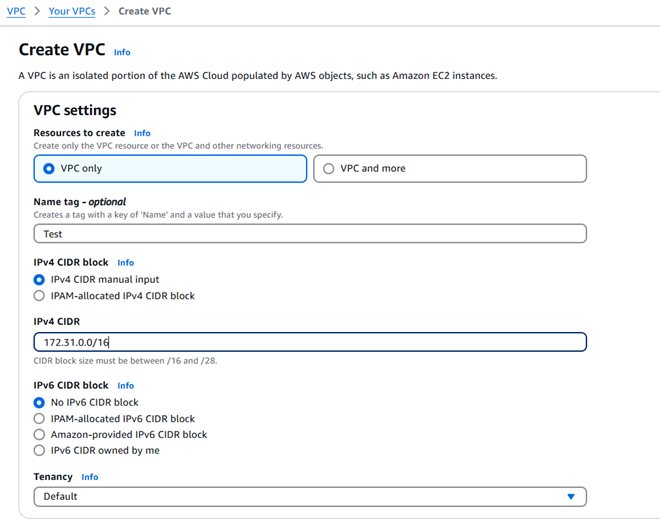Open Info link beside Create VPC heading
Image resolution: width=660 pixels, height=526 pixels.
pos(122,52)
